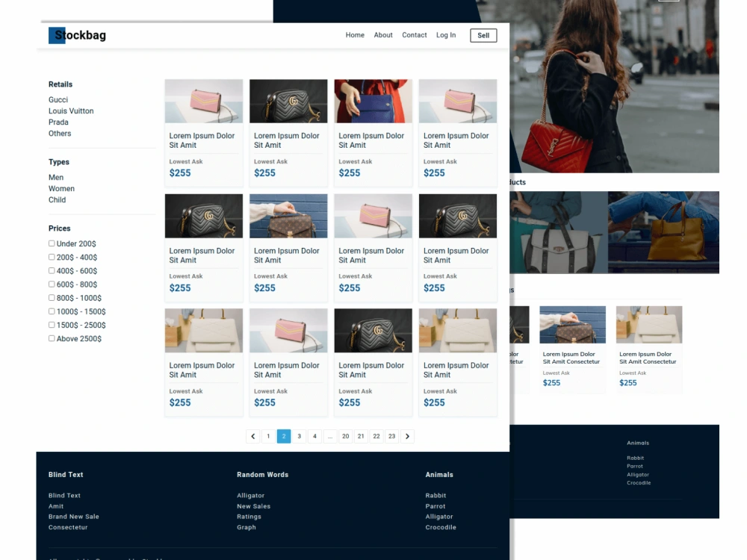The image size is (747, 560).
Task: Check the 600$ - 800$ price box
Action: click(x=52, y=284)
